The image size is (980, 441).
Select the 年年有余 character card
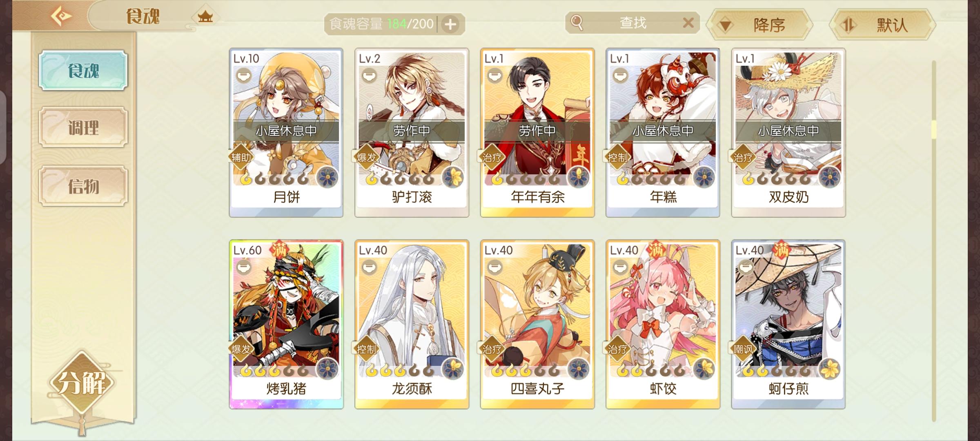(x=537, y=133)
